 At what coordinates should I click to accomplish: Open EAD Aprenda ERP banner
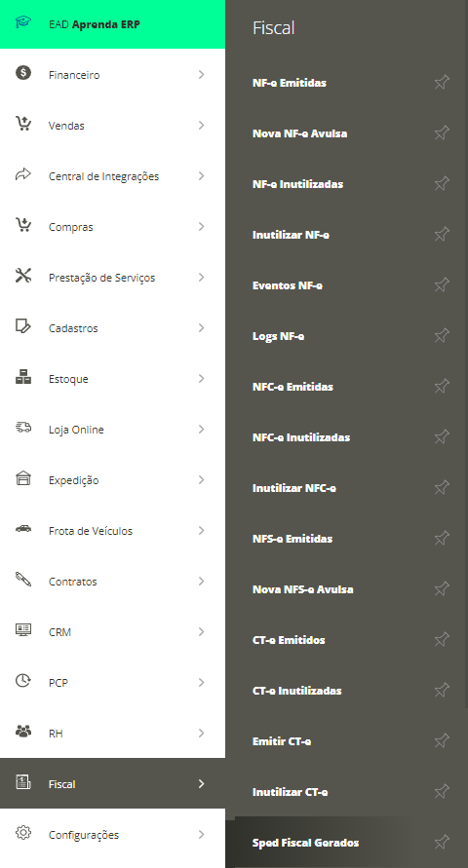112,23
